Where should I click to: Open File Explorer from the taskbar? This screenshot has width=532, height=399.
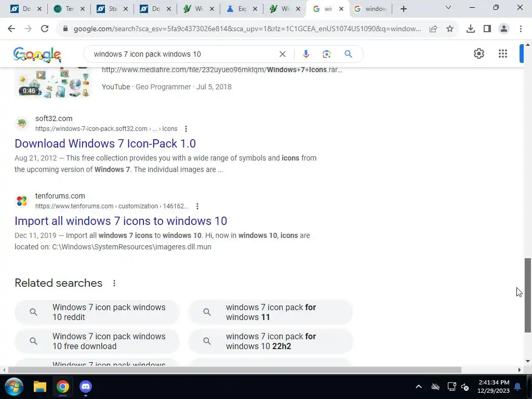click(x=39, y=387)
